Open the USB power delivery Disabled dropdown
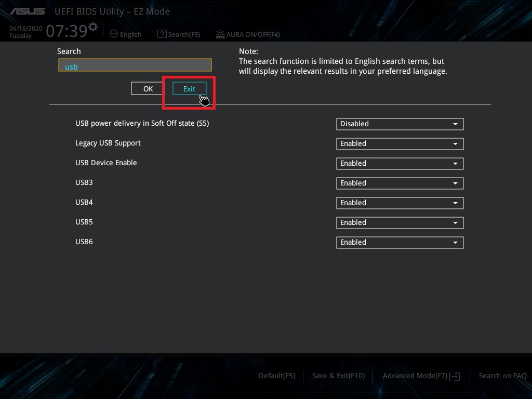532x399 pixels. pos(400,124)
